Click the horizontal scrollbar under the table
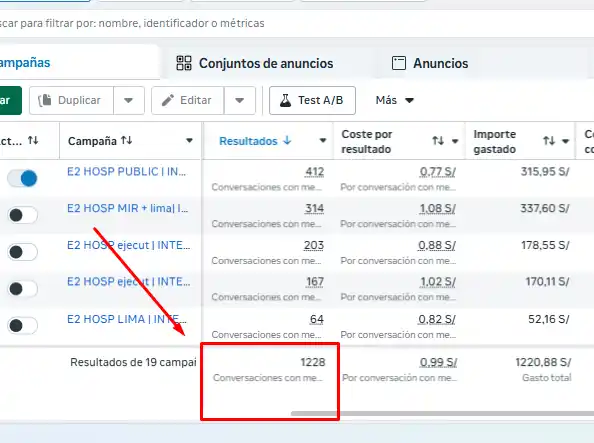The image size is (594, 443). click(442, 413)
